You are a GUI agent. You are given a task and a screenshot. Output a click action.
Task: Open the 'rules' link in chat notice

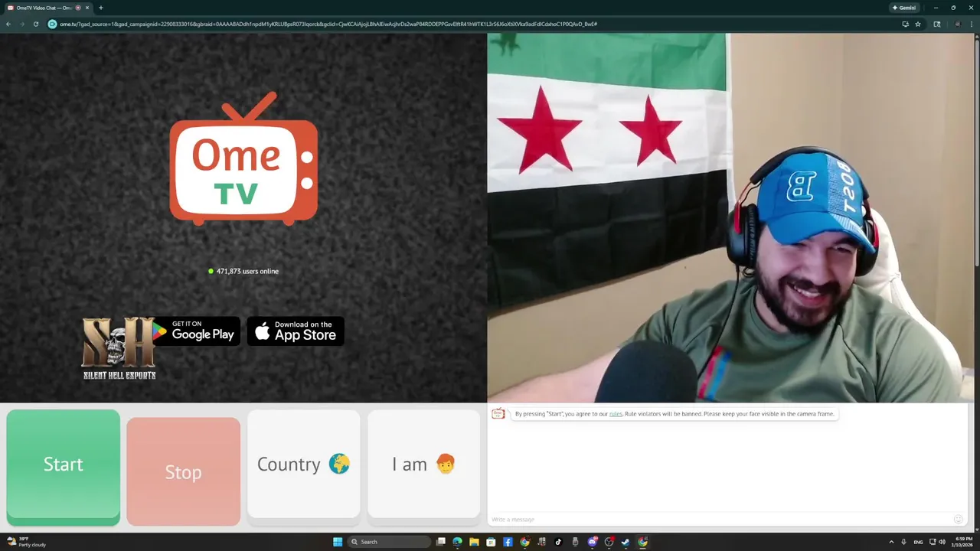[616, 414]
